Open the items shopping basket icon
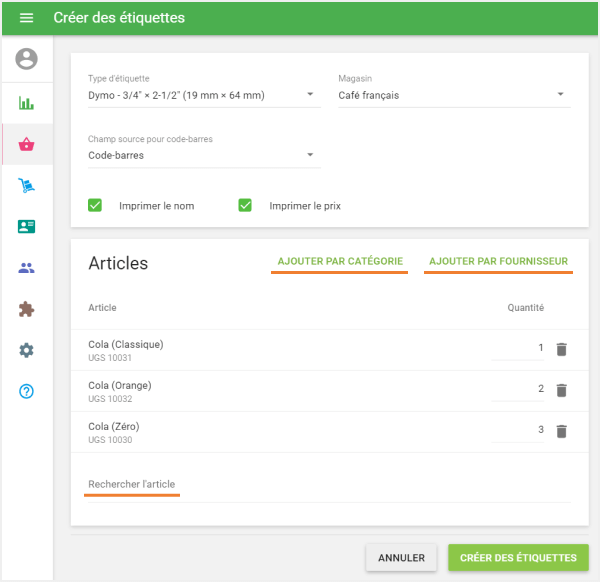This screenshot has height=582, width=600. pos(26,145)
